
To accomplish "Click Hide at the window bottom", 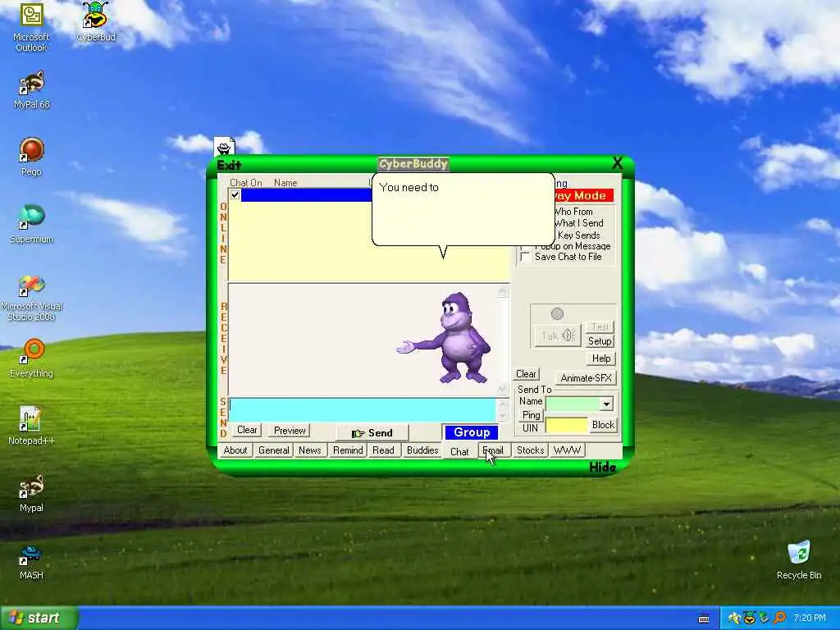I will coord(602,467).
